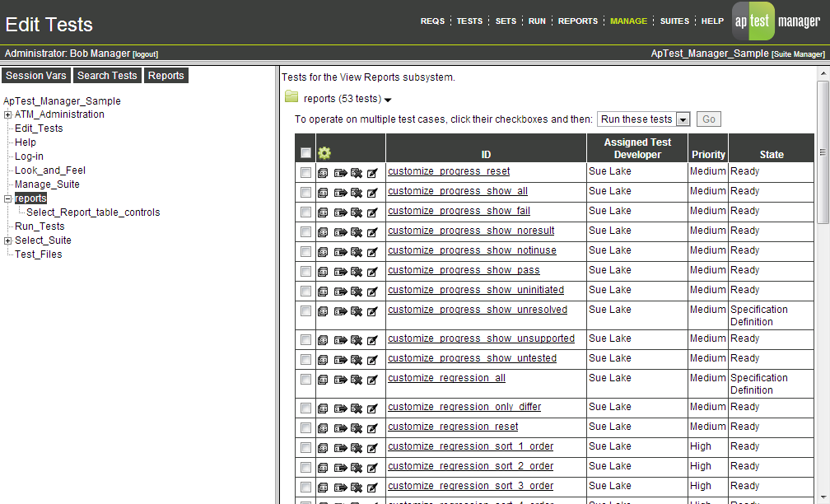
Task: Open the customize_progress_show_untested test link
Action: tap(472, 358)
